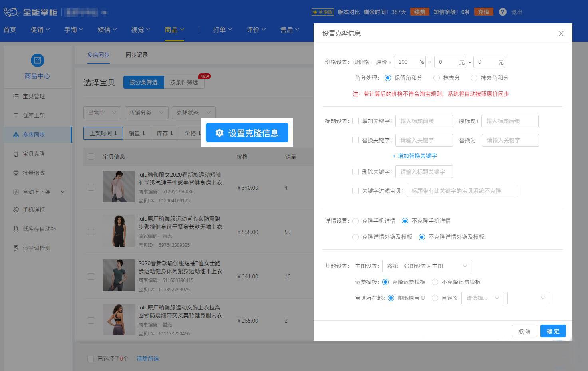Open 手淘 menu

[73, 30]
